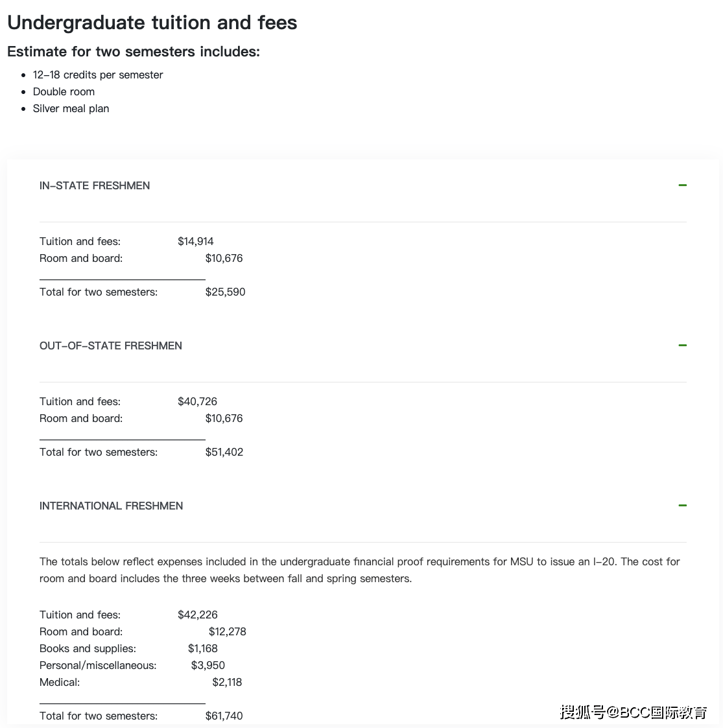723x728 pixels.
Task: Click the Personal/miscellaneous amount $3,950
Action: click(207, 665)
